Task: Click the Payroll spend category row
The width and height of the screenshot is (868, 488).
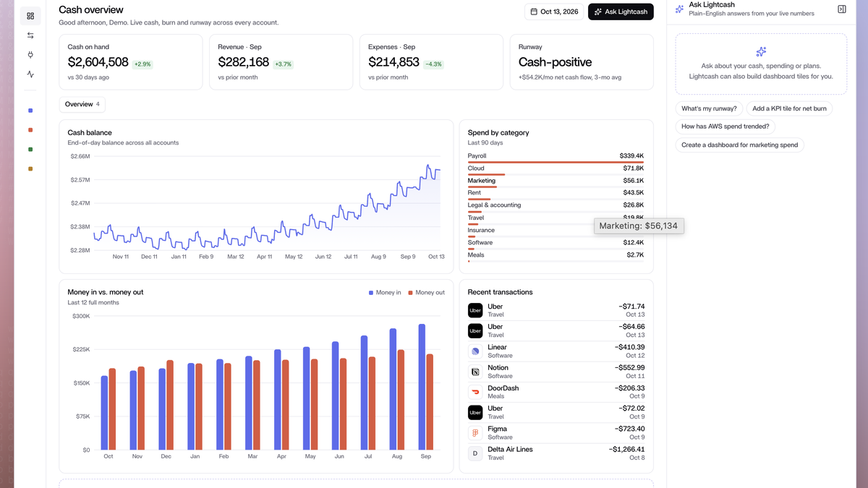Action: click(x=556, y=158)
